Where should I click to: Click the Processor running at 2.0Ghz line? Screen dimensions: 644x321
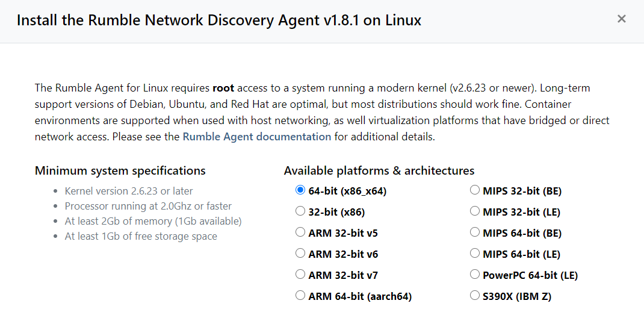tap(148, 207)
